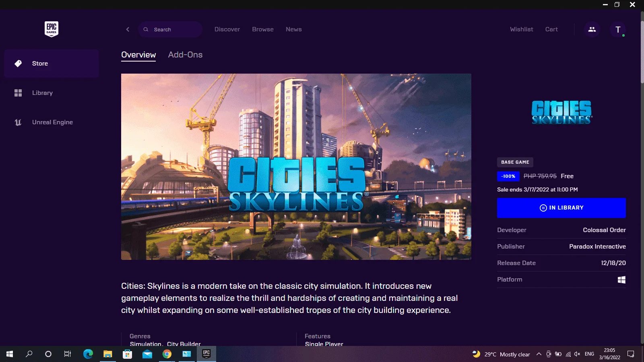The height and width of the screenshot is (362, 644).
Task: Switch to the Overview tab
Action: [x=138, y=55]
